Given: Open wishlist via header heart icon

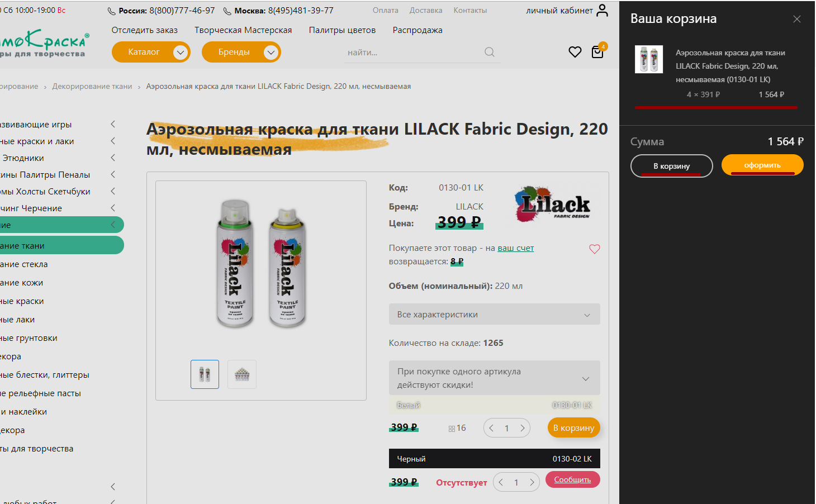Looking at the screenshot, I should (x=575, y=52).
